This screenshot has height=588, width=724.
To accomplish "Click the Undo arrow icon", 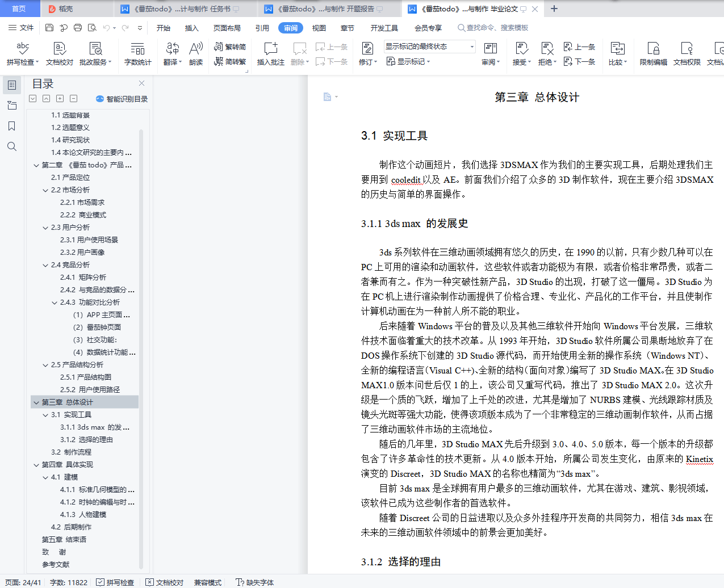I will tap(106, 28).
